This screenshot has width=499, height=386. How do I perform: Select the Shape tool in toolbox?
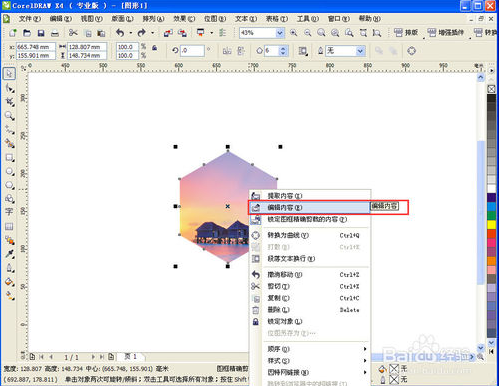9,88
